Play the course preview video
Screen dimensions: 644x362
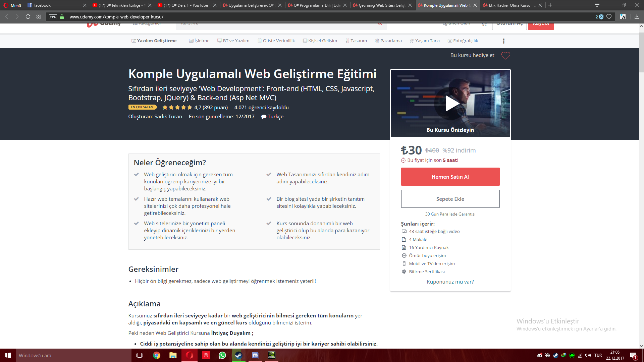click(450, 103)
